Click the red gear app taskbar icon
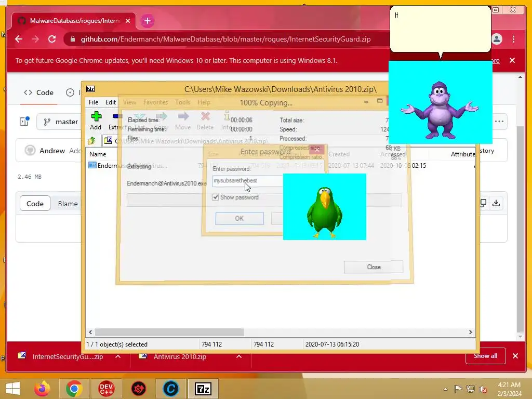Screen dimensions: 532x399 138,389
